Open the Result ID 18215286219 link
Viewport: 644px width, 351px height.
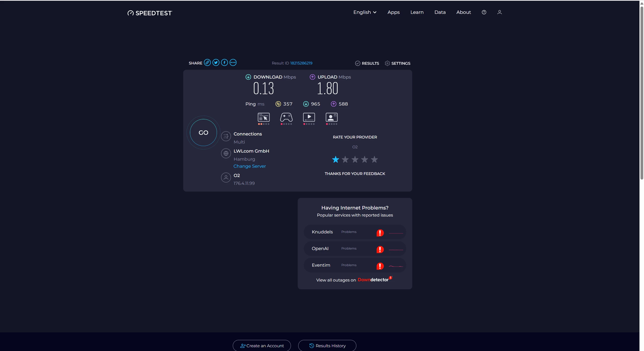[301, 63]
